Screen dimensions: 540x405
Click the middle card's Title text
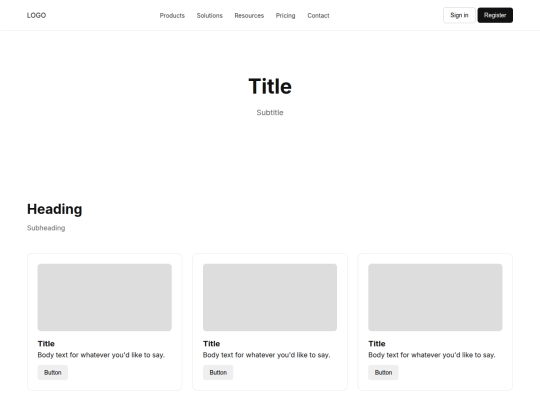point(211,344)
